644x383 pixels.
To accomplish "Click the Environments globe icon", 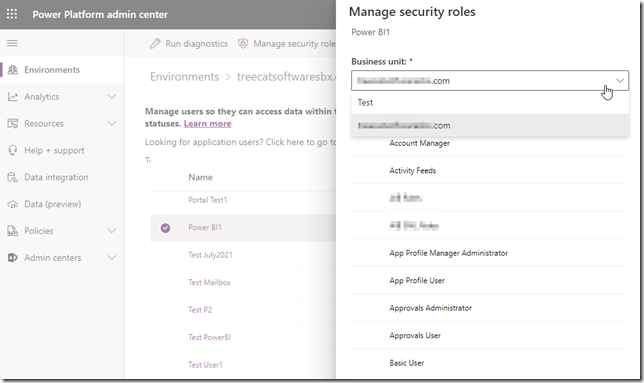I will (x=13, y=70).
